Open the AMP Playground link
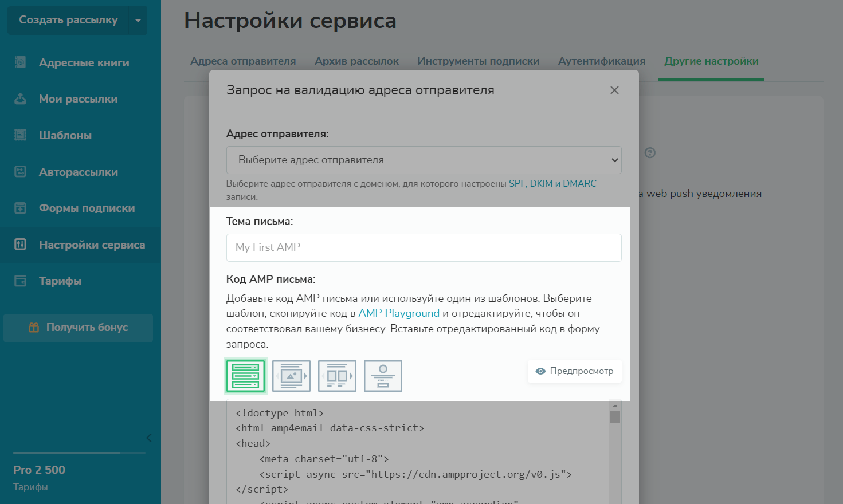Viewport: 843px width, 504px height. coord(399,313)
